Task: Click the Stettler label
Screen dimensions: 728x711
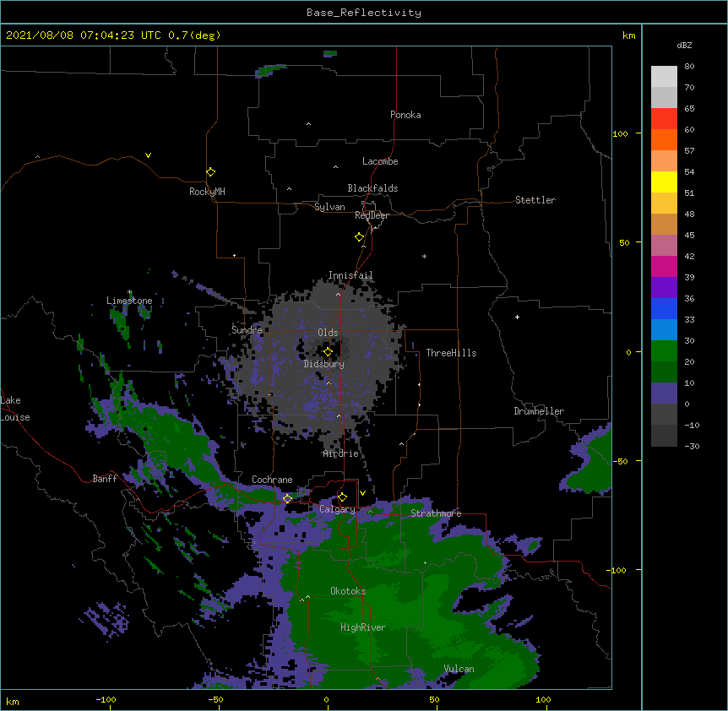Action: (x=535, y=200)
